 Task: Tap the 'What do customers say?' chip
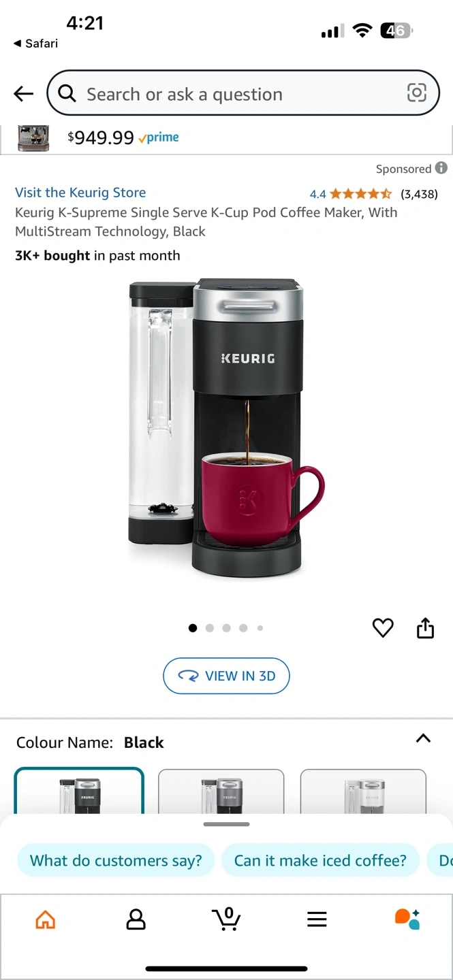point(116,860)
